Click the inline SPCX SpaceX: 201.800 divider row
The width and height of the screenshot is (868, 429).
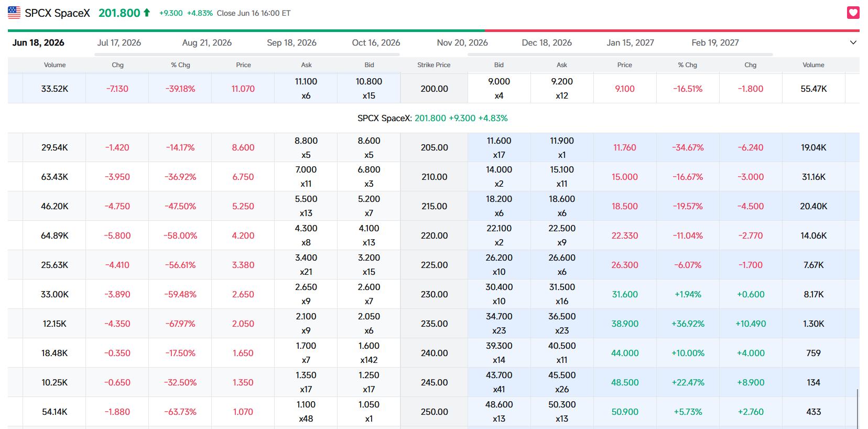click(433, 118)
